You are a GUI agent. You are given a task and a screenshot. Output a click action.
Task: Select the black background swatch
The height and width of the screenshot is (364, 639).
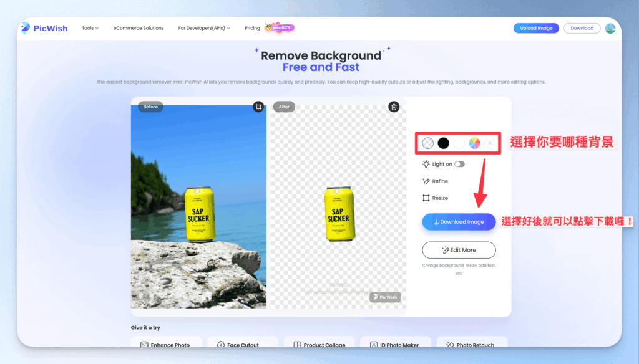tap(443, 143)
